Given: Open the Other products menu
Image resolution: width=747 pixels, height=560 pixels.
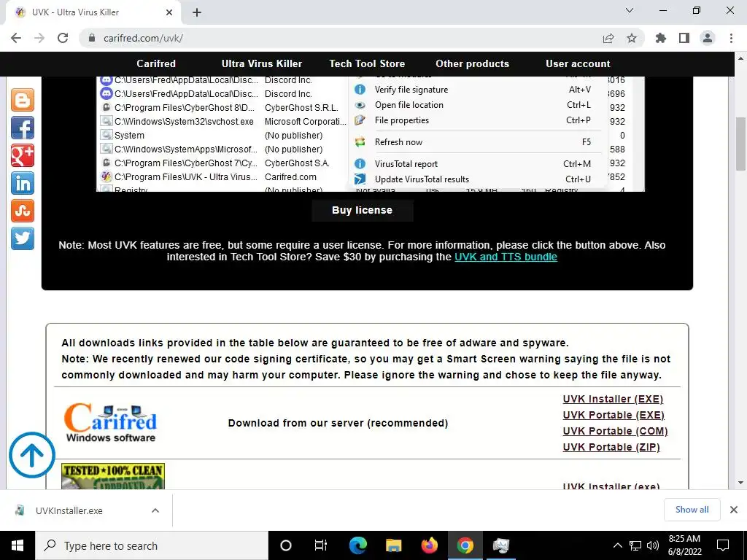Looking at the screenshot, I should [x=472, y=64].
